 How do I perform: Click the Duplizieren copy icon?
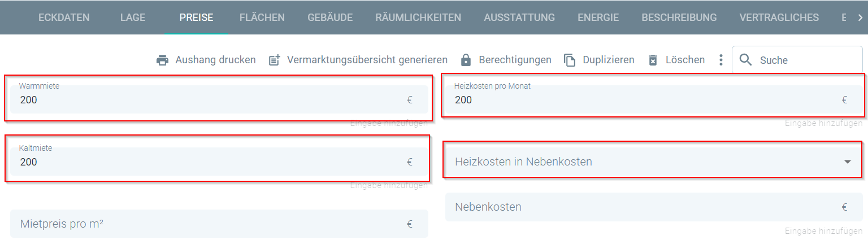click(570, 60)
